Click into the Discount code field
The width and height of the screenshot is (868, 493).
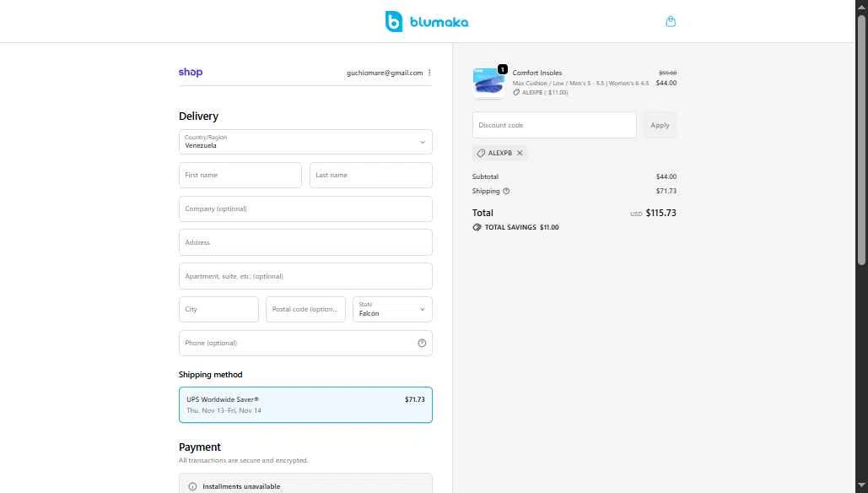tap(554, 125)
